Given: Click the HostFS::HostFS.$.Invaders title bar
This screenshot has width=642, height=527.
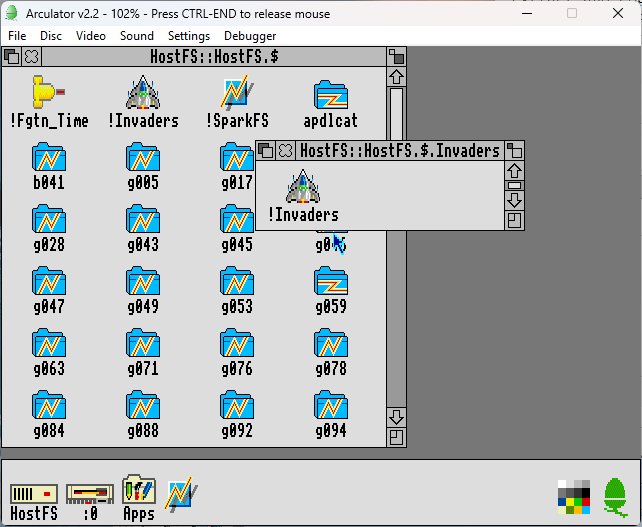Looking at the screenshot, I should pos(400,151).
